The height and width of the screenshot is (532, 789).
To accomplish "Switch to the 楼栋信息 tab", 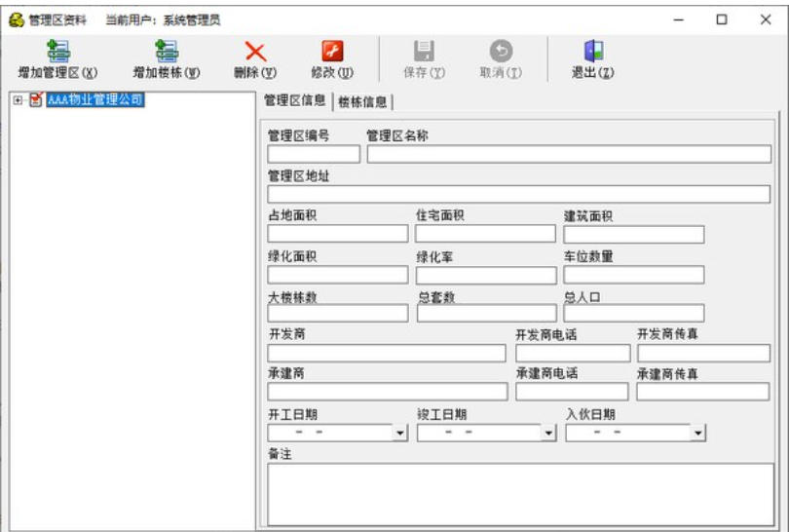I will (362, 101).
